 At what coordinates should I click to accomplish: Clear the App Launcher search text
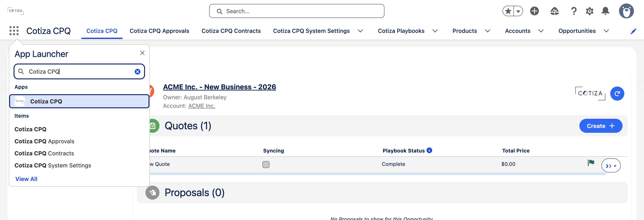pos(138,72)
